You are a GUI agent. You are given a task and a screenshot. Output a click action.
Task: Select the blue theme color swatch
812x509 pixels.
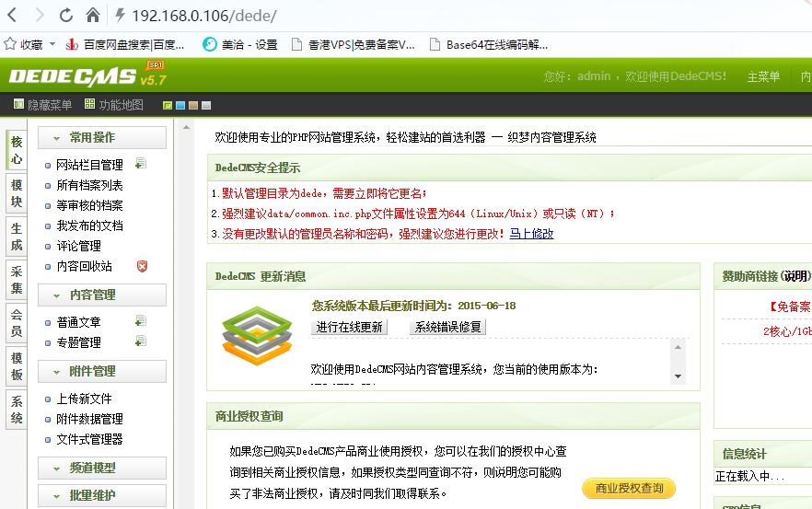click(180, 106)
